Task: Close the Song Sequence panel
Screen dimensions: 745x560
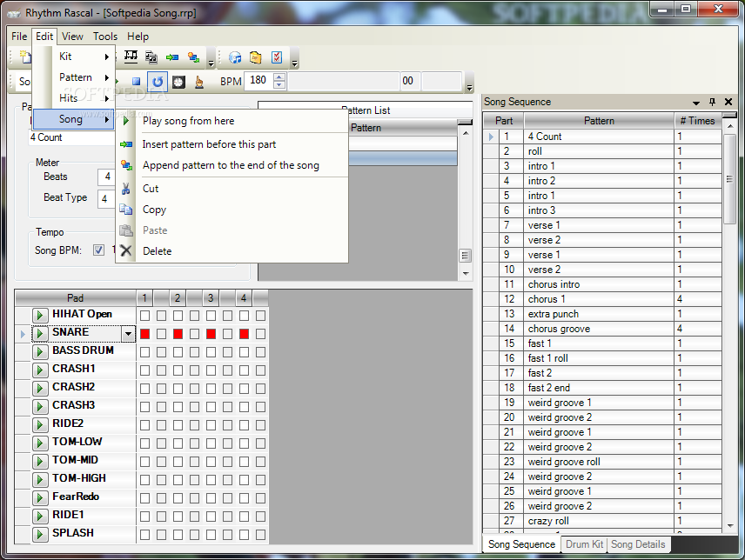Action: [728, 102]
